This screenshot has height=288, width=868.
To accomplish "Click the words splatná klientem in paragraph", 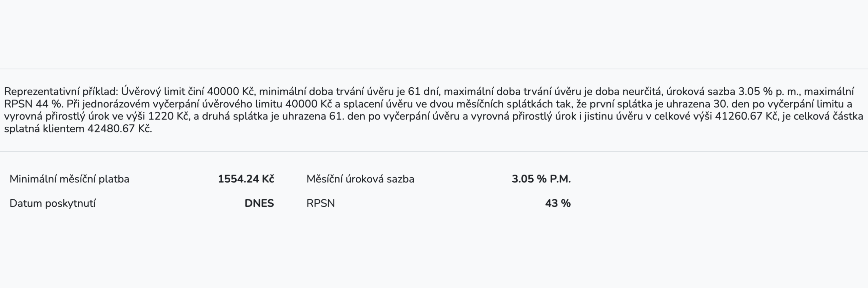I will 44,129.
